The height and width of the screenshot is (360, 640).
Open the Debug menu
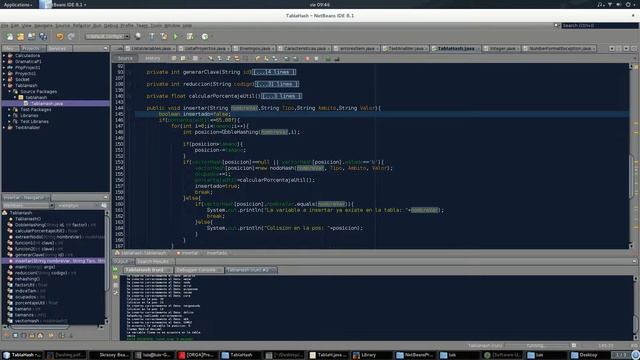[x=111, y=25]
